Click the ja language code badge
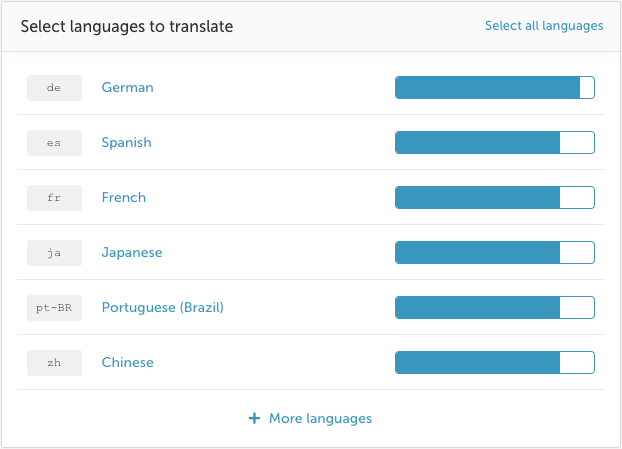This screenshot has width=622, height=449. (54, 253)
